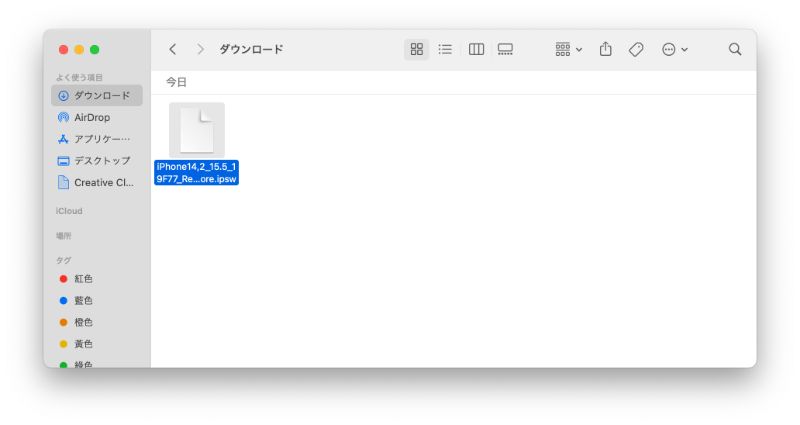Switch to icon grid view
The width and height of the screenshot is (800, 425).
point(417,49)
